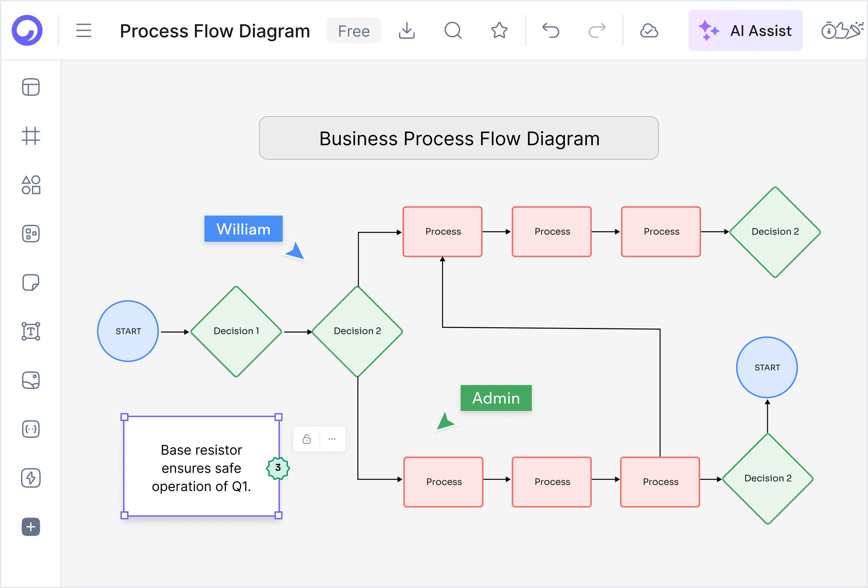The image size is (868, 588).
Task: Click the Process Flow Diagram title
Action: (215, 31)
